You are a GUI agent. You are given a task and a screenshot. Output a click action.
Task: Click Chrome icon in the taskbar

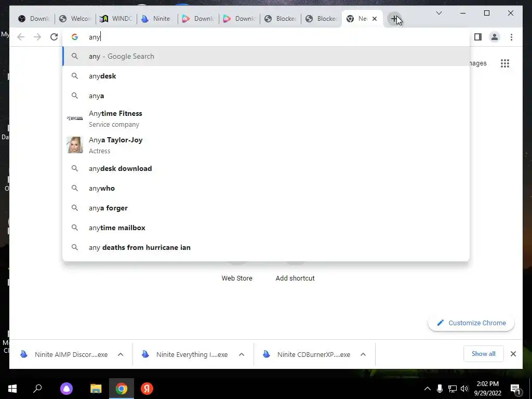tap(122, 389)
